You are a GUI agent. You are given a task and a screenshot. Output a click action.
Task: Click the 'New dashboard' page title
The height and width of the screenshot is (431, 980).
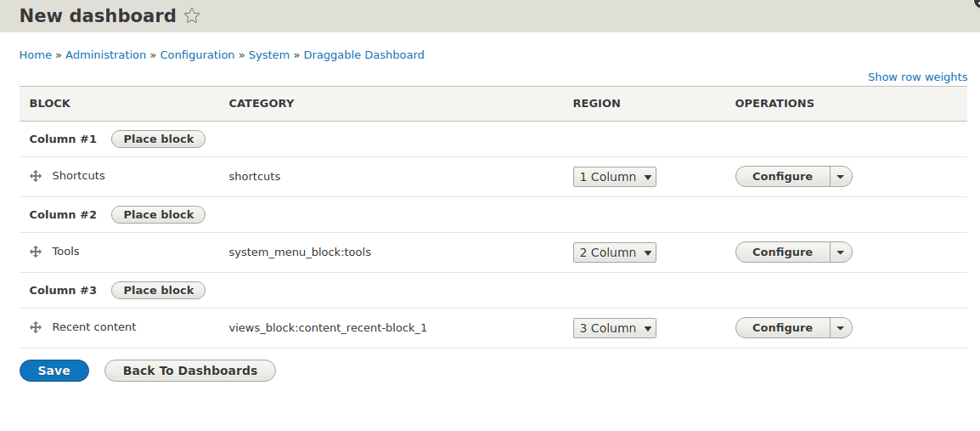coord(99,15)
